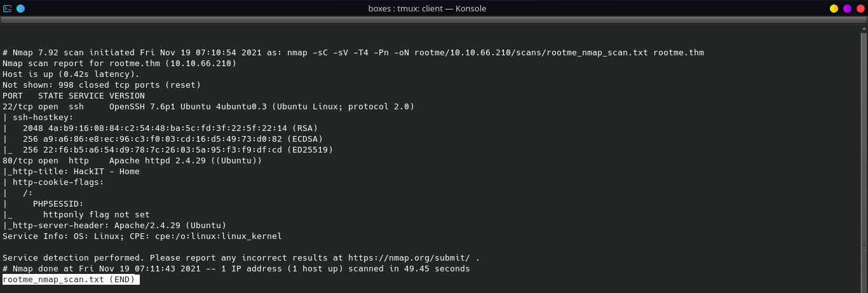Image resolution: width=868 pixels, height=293 pixels.
Task: Open the Konsole window menu icon
Action: pyautogui.click(x=7, y=8)
